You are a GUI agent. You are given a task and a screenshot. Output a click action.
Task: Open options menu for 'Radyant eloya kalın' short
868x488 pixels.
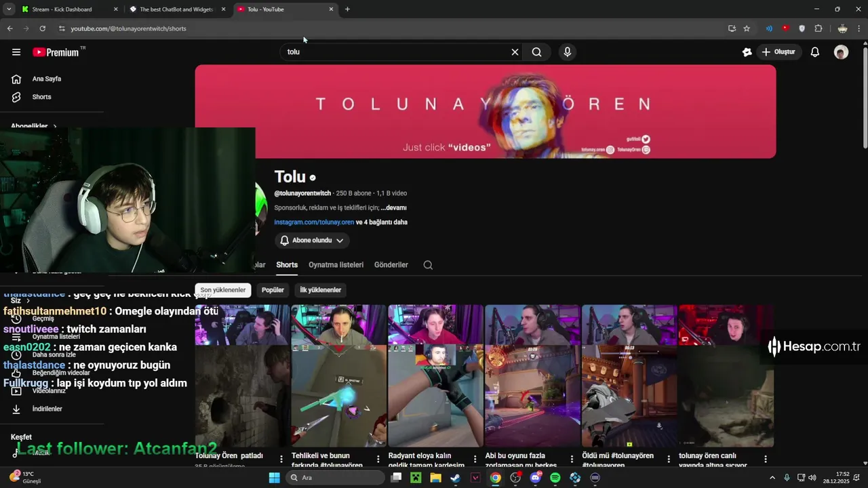[x=475, y=459]
